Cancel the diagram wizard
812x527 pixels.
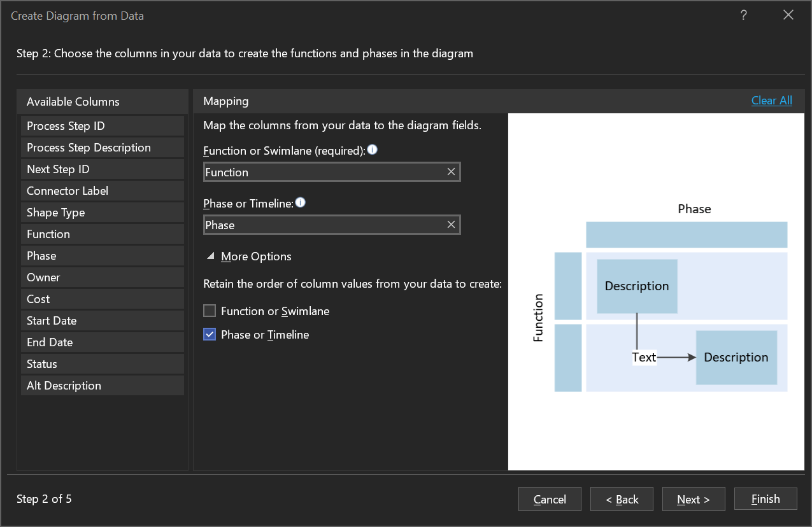click(550, 499)
